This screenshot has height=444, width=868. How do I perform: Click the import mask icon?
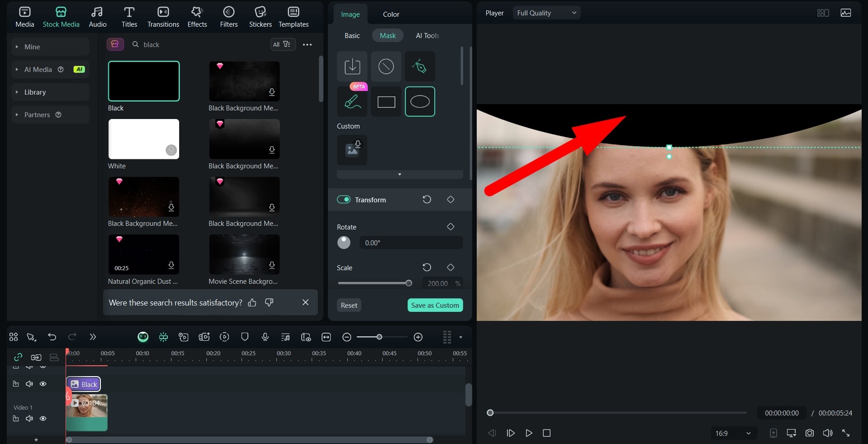(x=352, y=67)
